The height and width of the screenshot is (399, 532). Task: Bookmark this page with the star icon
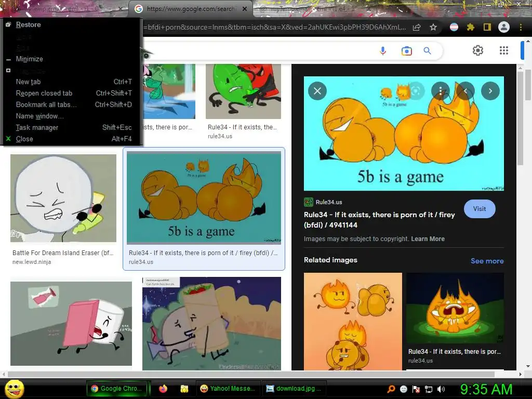433,28
